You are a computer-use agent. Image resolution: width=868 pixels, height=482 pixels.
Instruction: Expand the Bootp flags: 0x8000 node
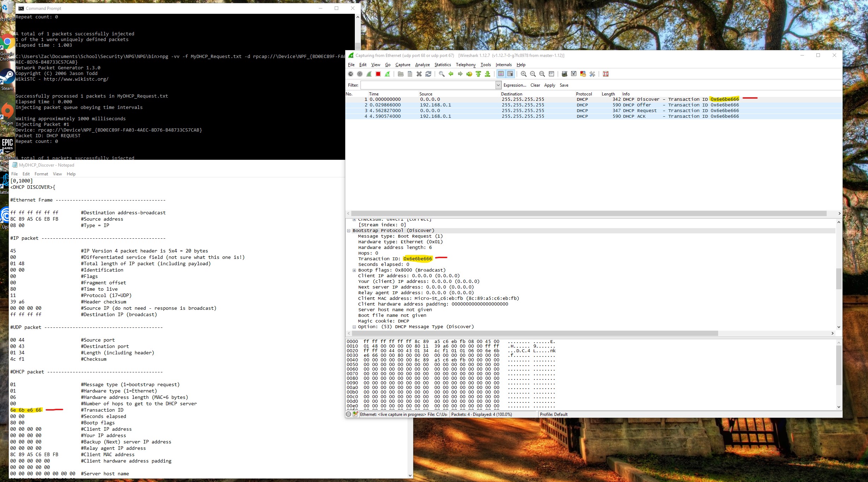tap(354, 270)
